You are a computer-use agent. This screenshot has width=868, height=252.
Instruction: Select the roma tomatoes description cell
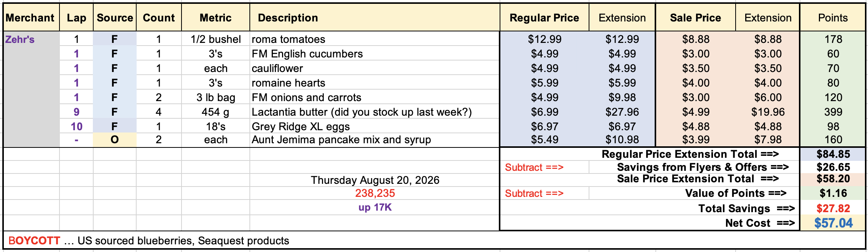375,39
